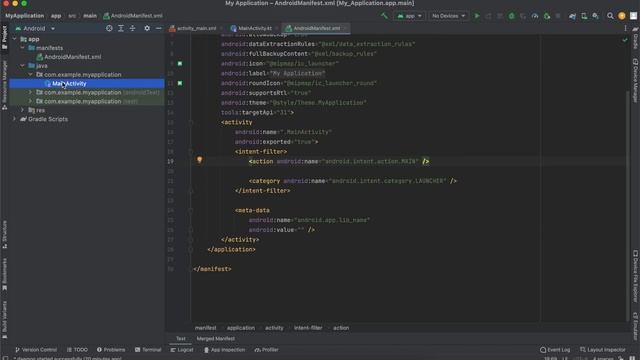This screenshot has width=640, height=360.
Task: Click gutter icon beside android:roundIcon line
Action: [180, 83]
